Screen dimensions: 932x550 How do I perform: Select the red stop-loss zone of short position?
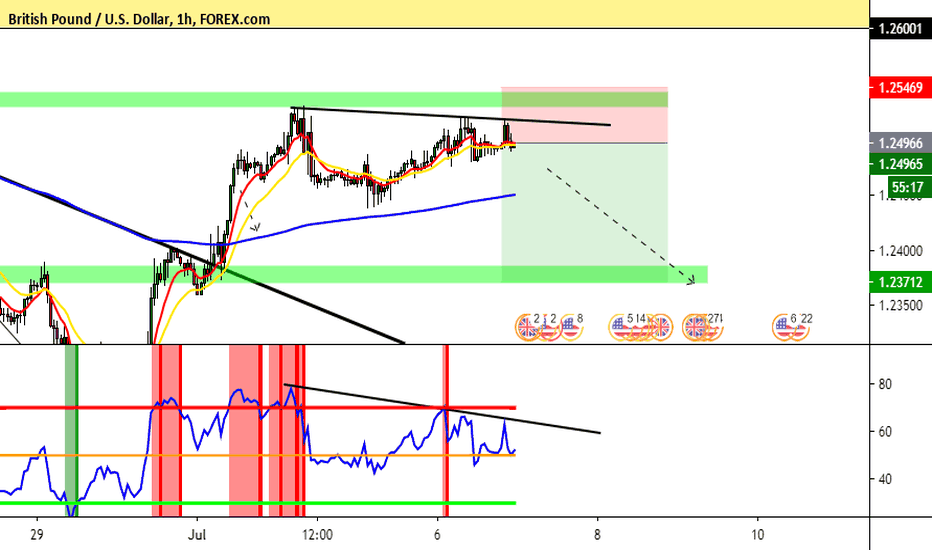[584, 115]
